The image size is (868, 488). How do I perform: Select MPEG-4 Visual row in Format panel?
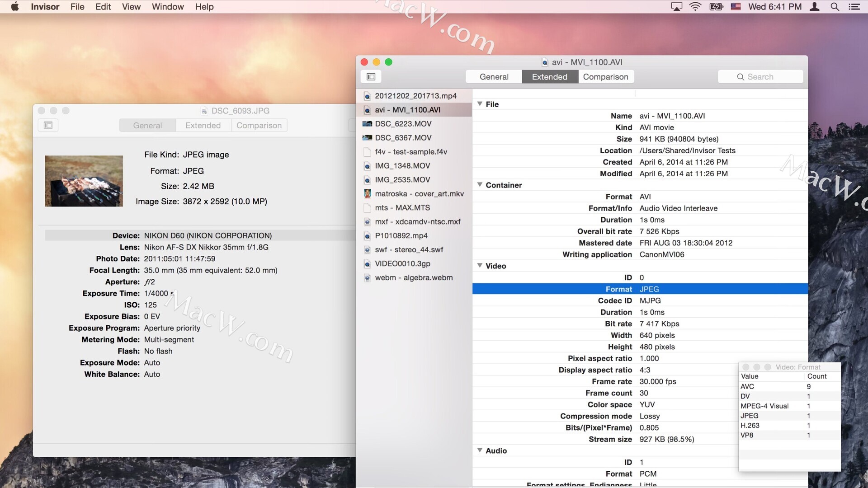click(789, 406)
